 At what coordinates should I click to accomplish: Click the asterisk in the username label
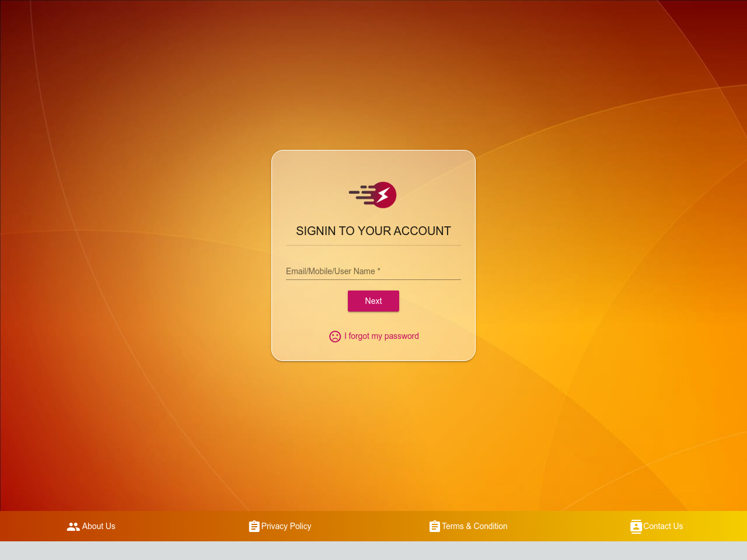pos(379,271)
